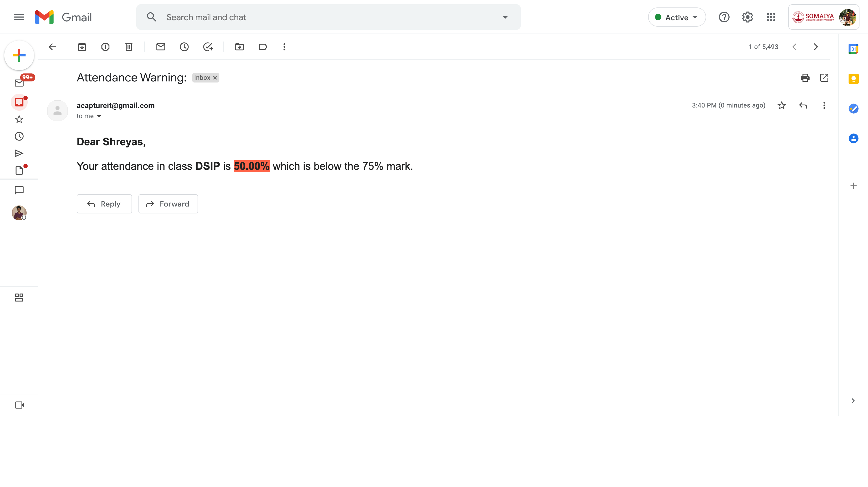Print the Attendance Warning email
This screenshot has width=868, height=487.
pos(805,78)
